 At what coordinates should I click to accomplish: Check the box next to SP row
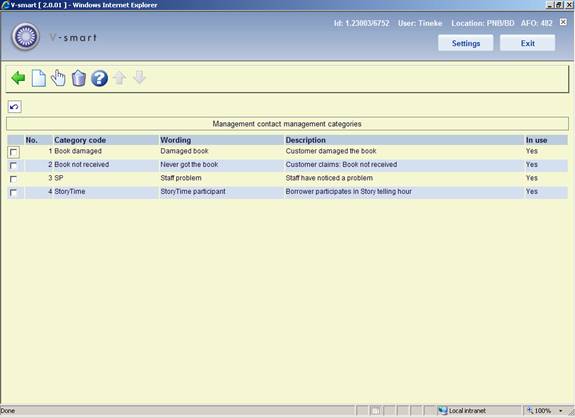[14, 179]
